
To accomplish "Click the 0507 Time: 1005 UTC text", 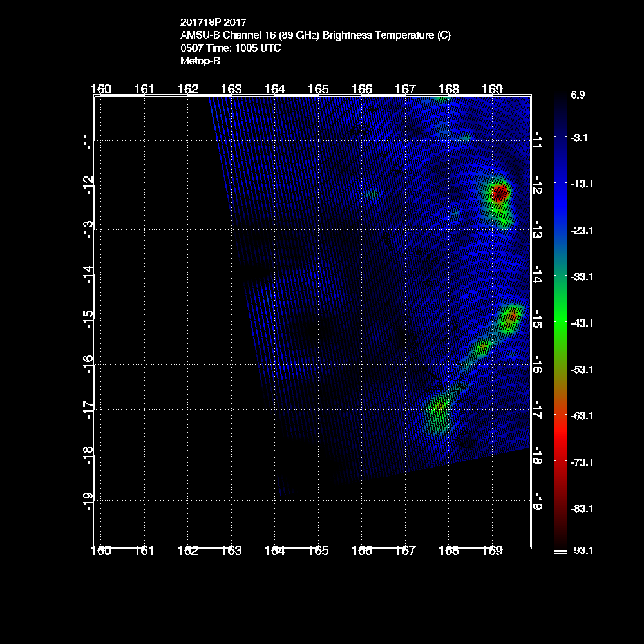I will pyautogui.click(x=231, y=48).
